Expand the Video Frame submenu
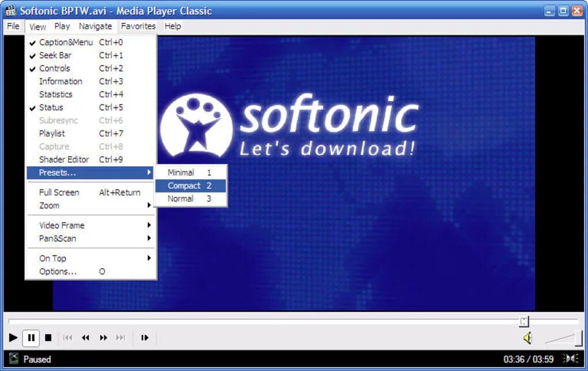 [x=92, y=225]
